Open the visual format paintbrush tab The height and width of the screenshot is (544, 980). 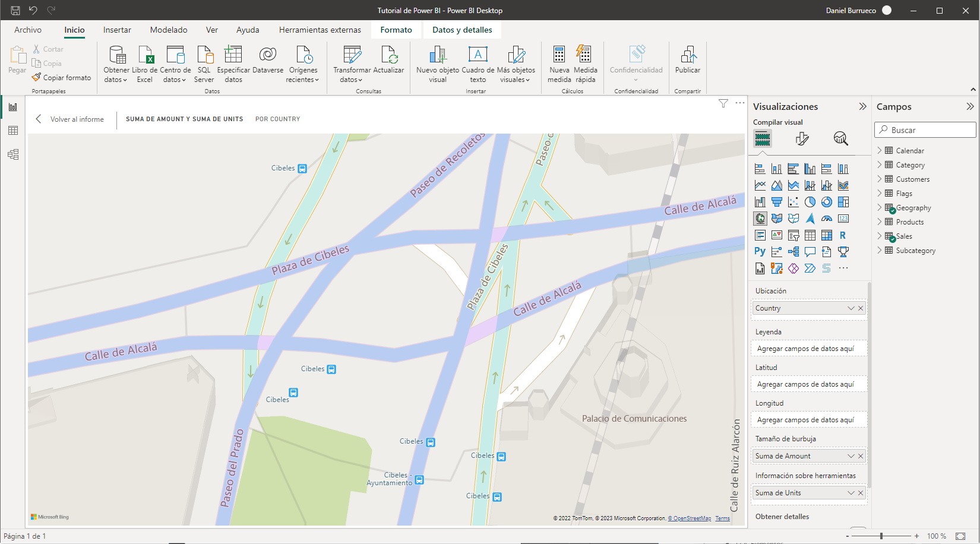(x=802, y=138)
